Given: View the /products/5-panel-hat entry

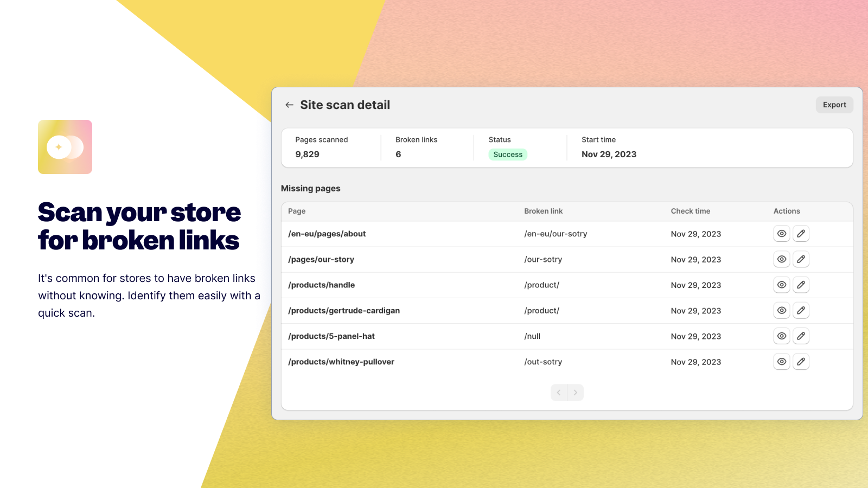Looking at the screenshot, I should click(781, 336).
